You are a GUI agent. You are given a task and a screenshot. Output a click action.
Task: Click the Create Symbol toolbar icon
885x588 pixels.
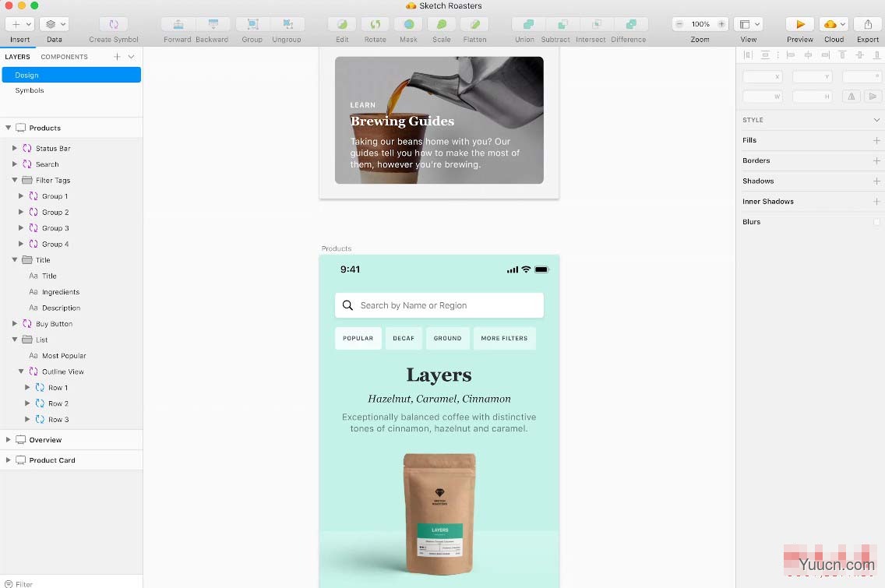tap(114, 25)
